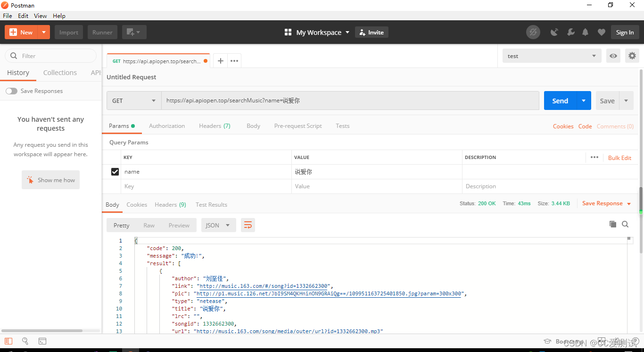Open the JSON format dropdown

(218, 225)
